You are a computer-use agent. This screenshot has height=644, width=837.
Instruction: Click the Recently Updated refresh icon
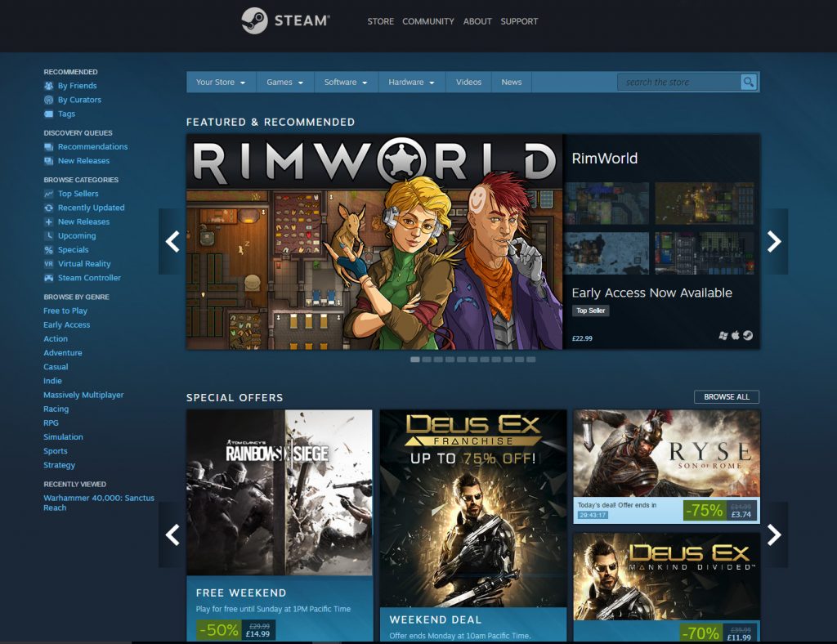tap(48, 208)
